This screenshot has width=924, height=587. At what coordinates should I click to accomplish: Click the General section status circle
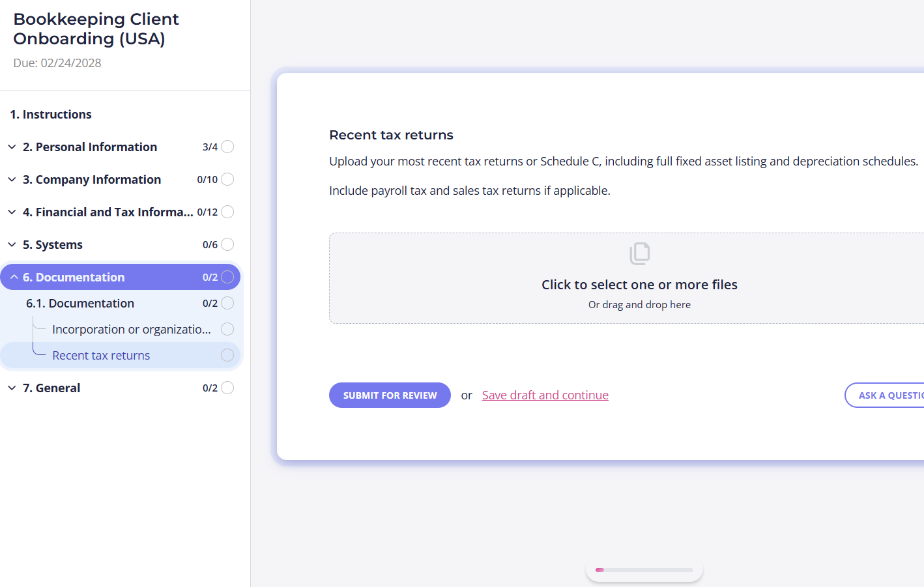(227, 388)
